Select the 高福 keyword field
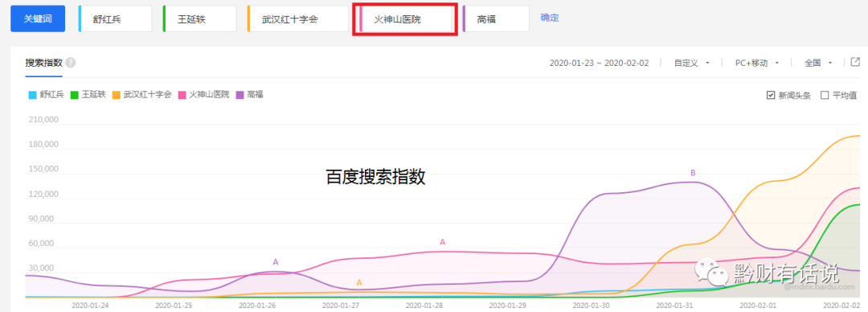This screenshot has height=312, width=868. pyautogui.click(x=496, y=18)
